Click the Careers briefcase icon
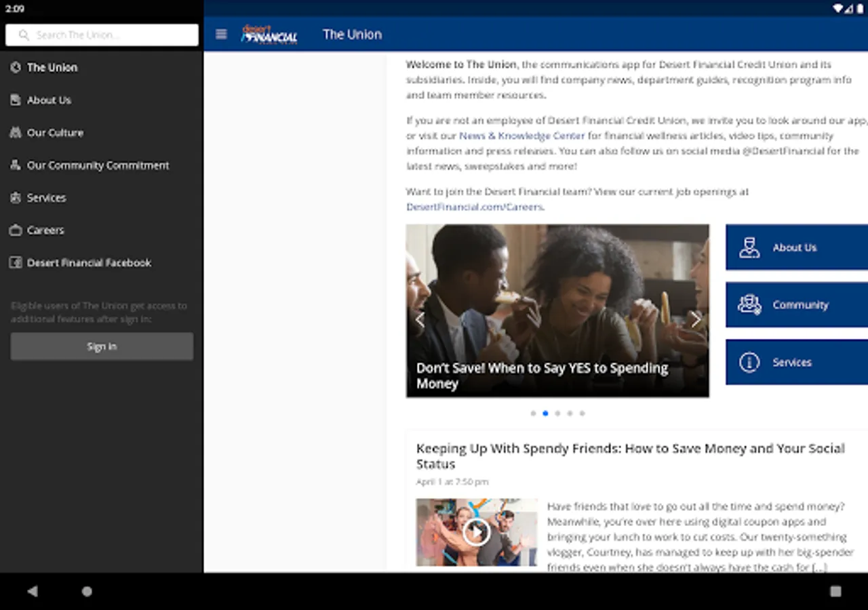868x610 pixels. [16, 230]
